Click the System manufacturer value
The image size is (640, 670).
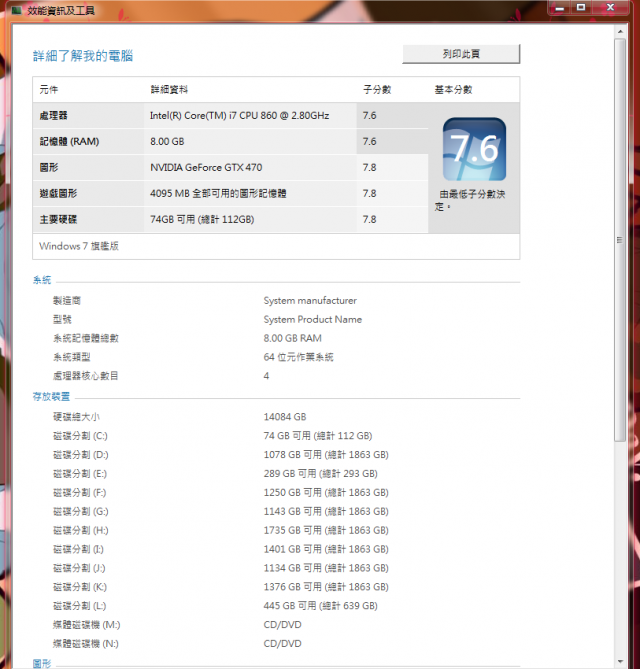310,301
